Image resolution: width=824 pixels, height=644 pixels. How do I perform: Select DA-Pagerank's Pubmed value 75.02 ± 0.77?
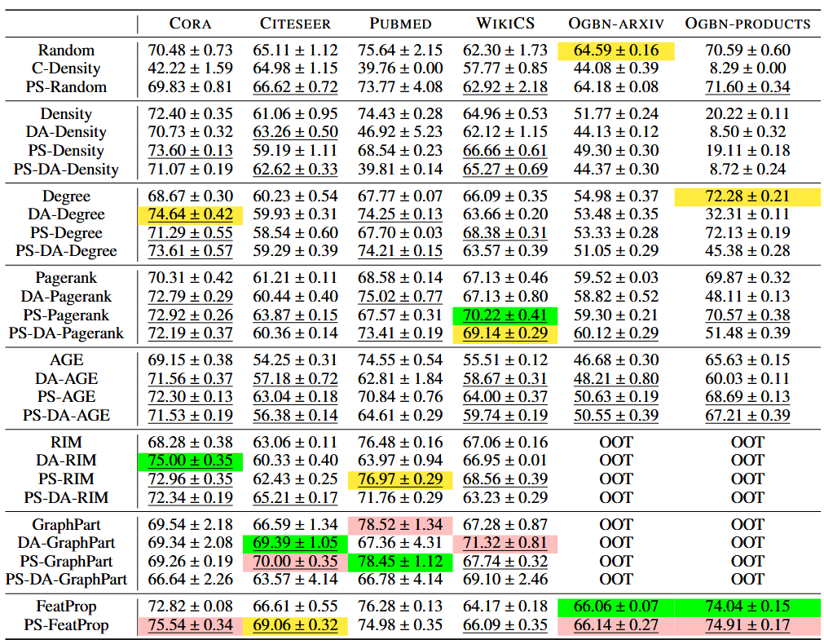(x=400, y=297)
